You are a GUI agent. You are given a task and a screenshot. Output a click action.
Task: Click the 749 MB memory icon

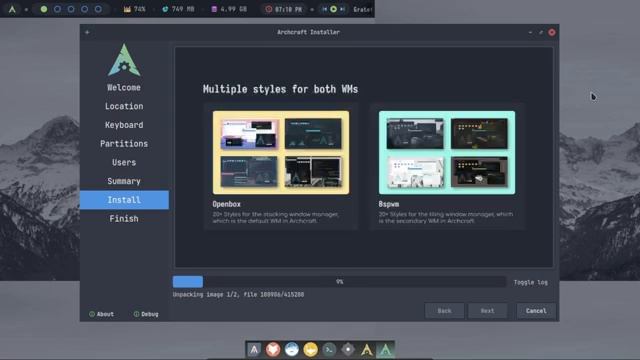point(165,9)
